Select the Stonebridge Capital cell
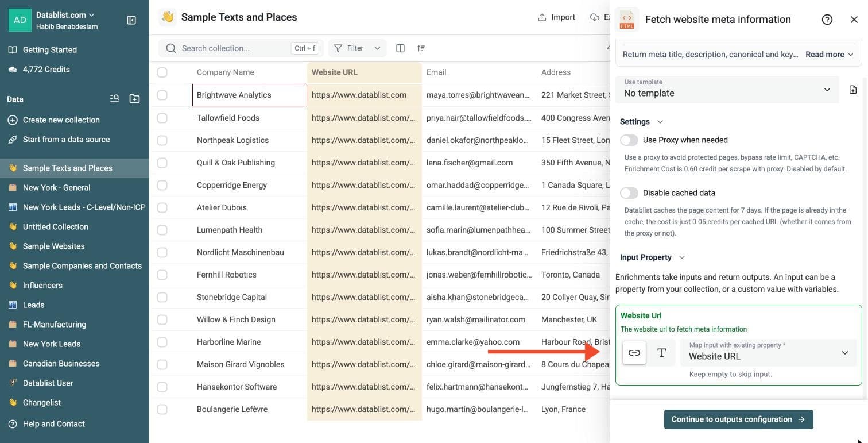 pos(250,297)
